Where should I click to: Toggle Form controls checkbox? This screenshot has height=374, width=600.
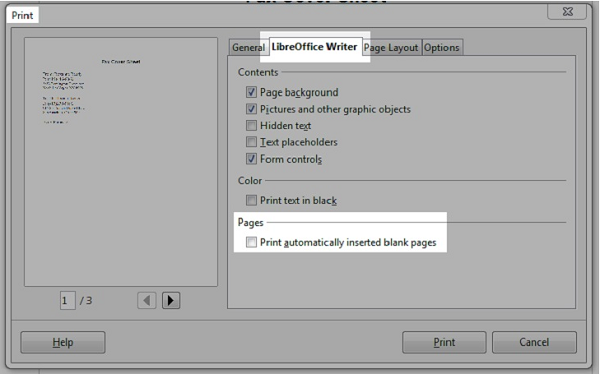pos(251,158)
